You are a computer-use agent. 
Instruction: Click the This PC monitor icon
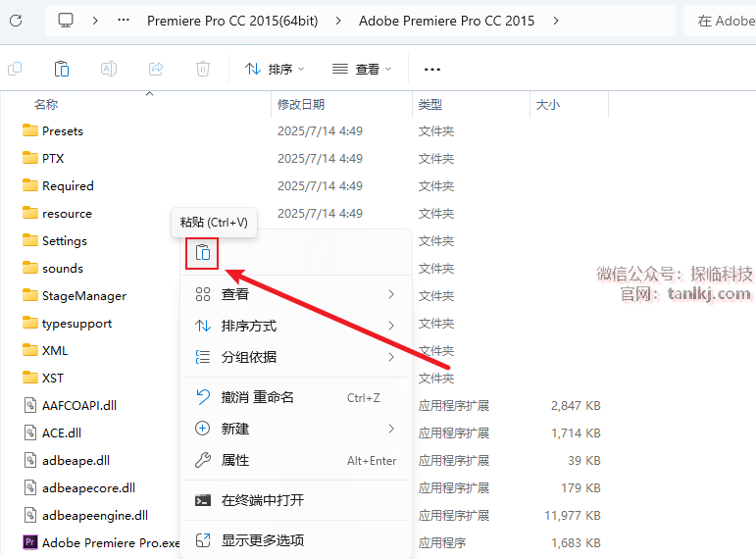click(x=66, y=21)
